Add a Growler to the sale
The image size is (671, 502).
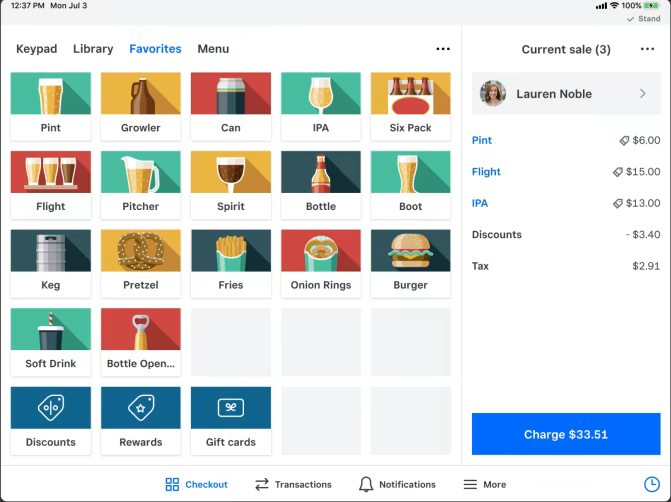140,106
